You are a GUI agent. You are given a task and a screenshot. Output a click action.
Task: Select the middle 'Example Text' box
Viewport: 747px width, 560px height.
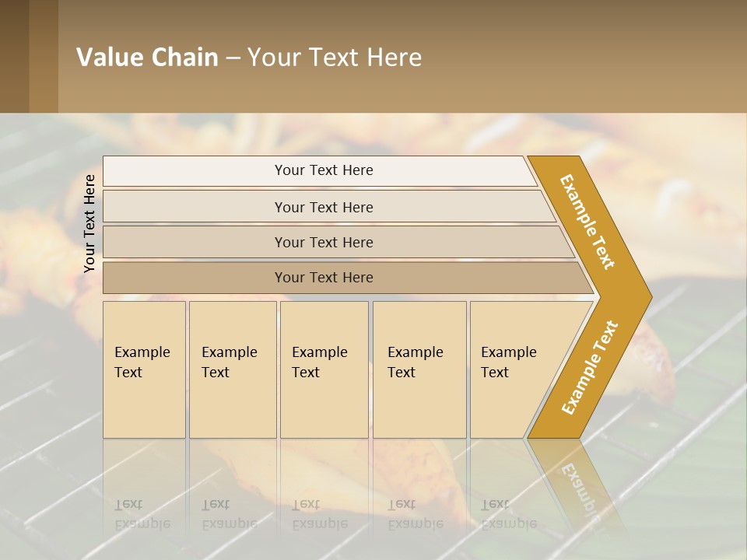[324, 369]
